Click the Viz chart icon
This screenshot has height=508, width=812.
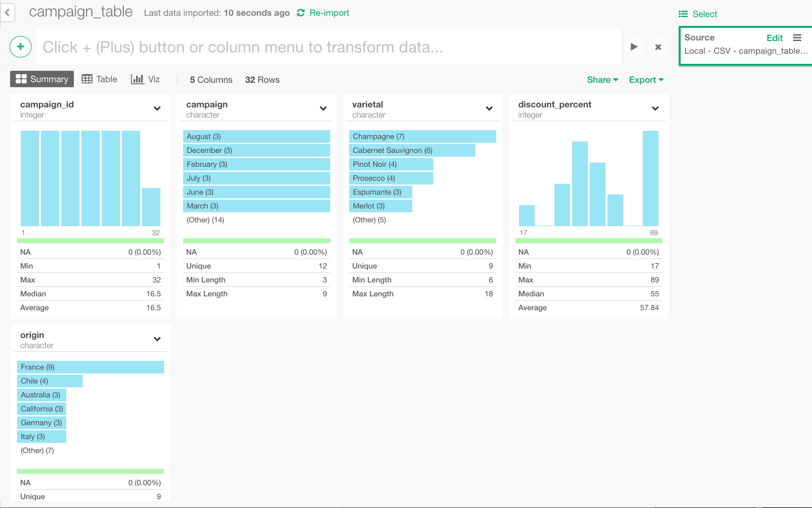tap(137, 79)
